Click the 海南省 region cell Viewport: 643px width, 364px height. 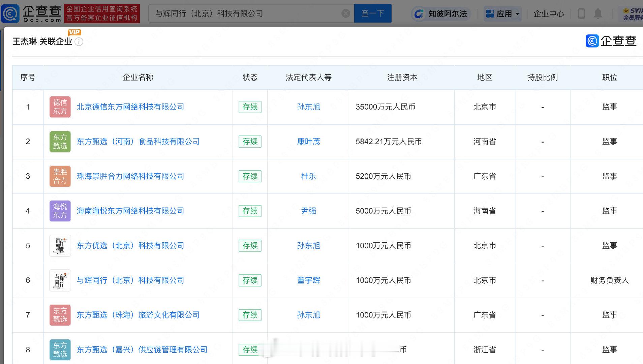pos(485,211)
